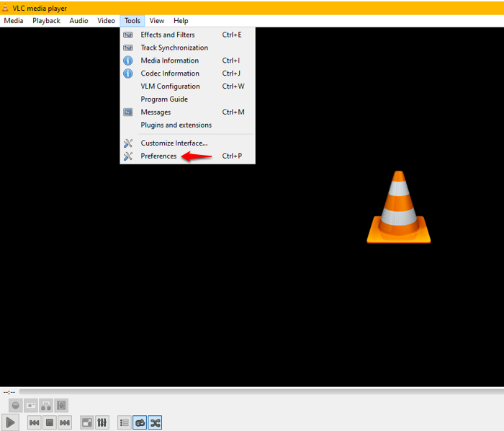Open Codec Information menu entry

(188, 74)
